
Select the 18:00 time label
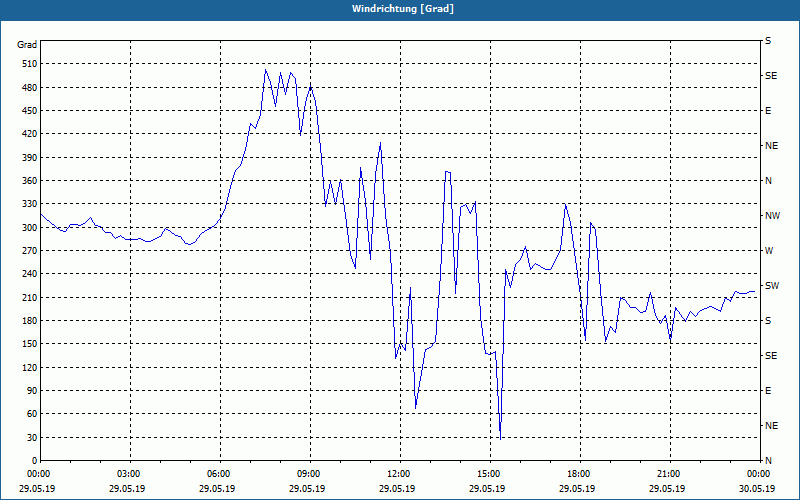(578, 474)
